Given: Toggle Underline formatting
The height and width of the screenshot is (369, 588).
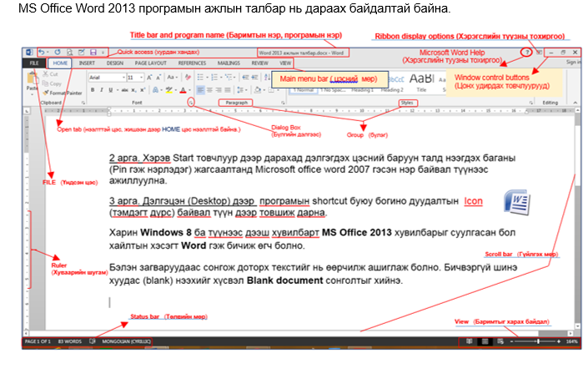Looking at the screenshot, I should (111, 90).
